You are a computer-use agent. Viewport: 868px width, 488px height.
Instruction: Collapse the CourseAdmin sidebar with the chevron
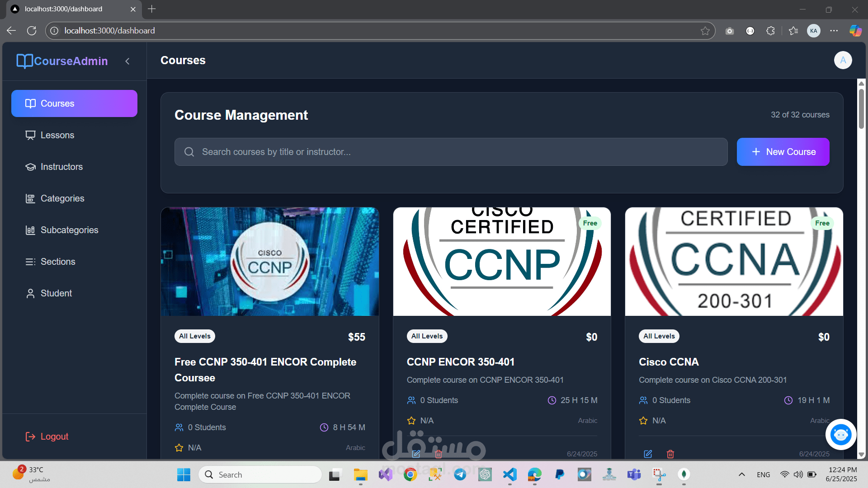[x=127, y=61]
